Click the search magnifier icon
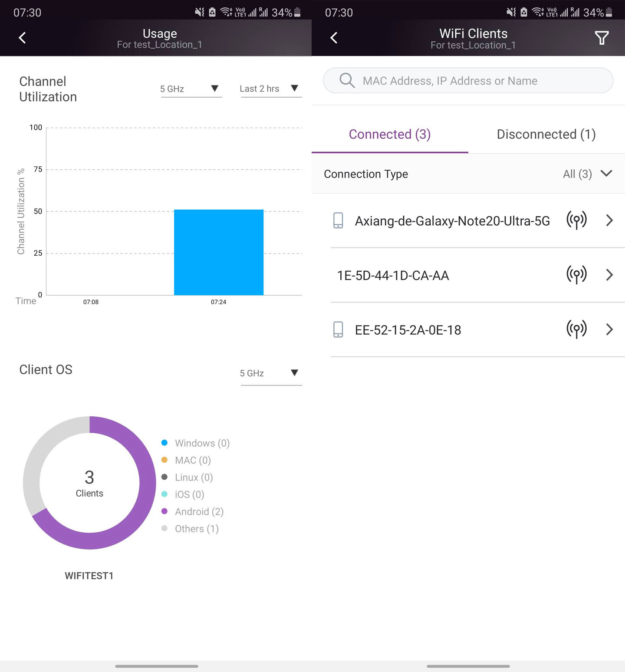Screen dimensions: 625x672 346,80
